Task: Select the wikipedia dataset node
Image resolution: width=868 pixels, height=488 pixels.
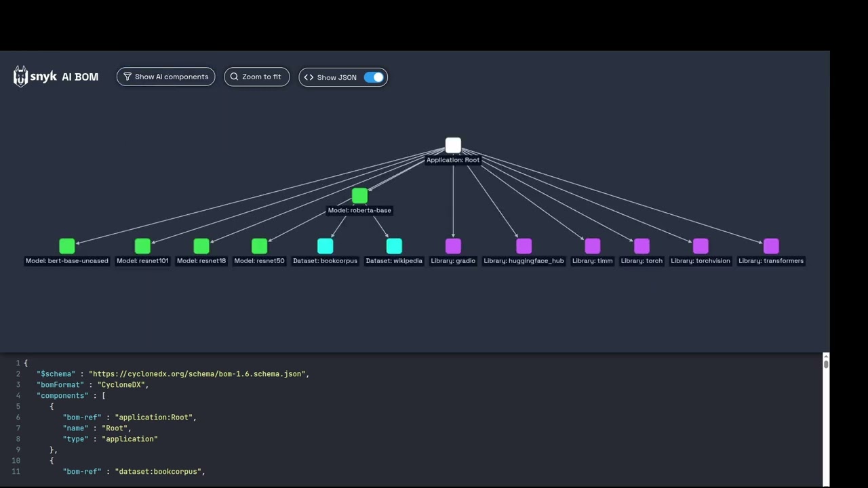Action: pos(394,246)
